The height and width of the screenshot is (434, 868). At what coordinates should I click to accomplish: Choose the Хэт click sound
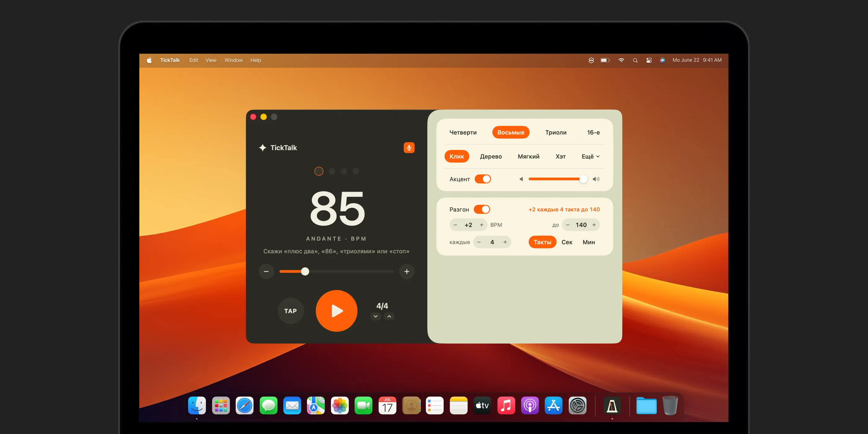pyautogui.click(x=560, y=156)
